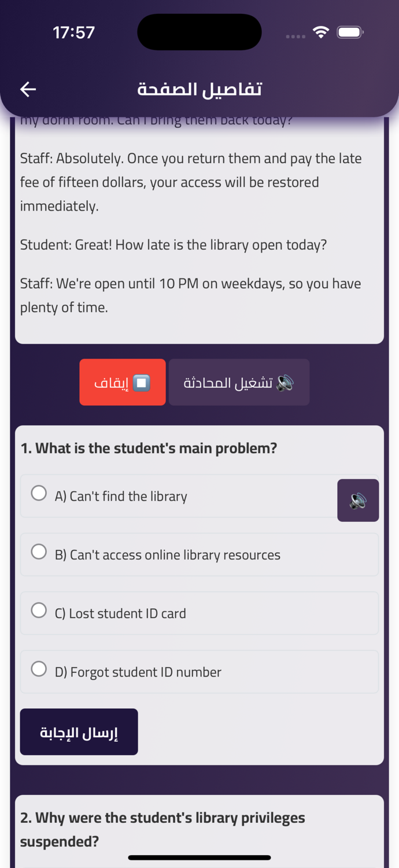This screenshot has height=868, width=399.
Task: Click the Staff line about 10 PM weekdays
Action: click(191, 295)
